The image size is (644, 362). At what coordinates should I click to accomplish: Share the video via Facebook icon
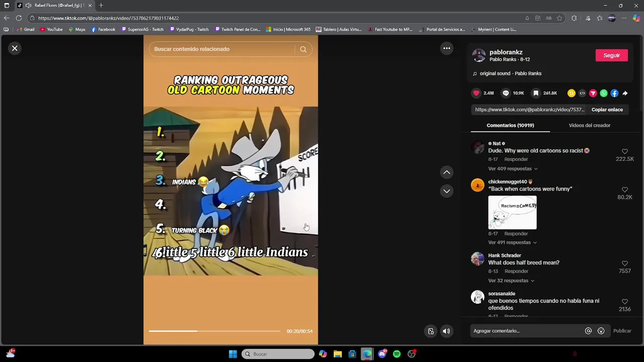614,93
